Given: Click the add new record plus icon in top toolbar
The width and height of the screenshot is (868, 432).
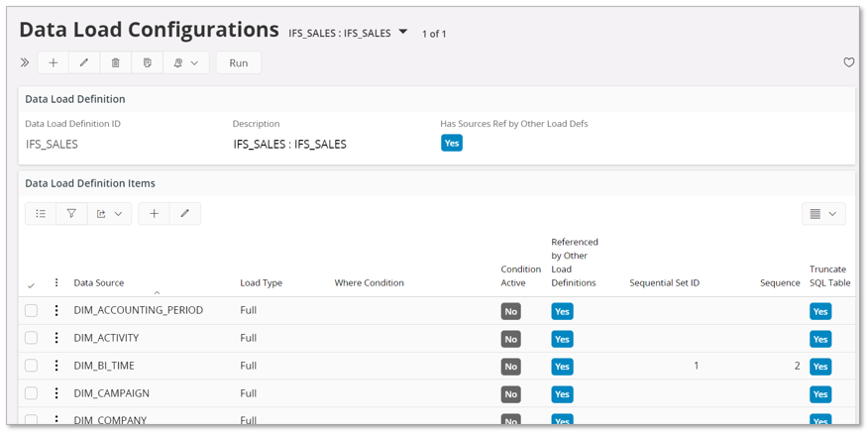Looking at the screenshot, I should (x=54, y=62).
